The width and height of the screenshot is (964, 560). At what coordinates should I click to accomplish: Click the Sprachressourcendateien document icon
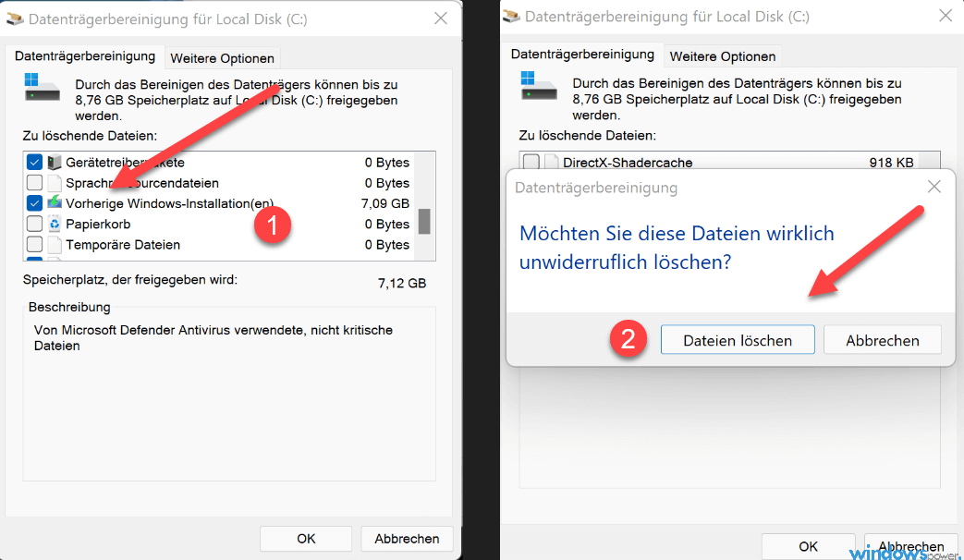click(x=53, y=182)
